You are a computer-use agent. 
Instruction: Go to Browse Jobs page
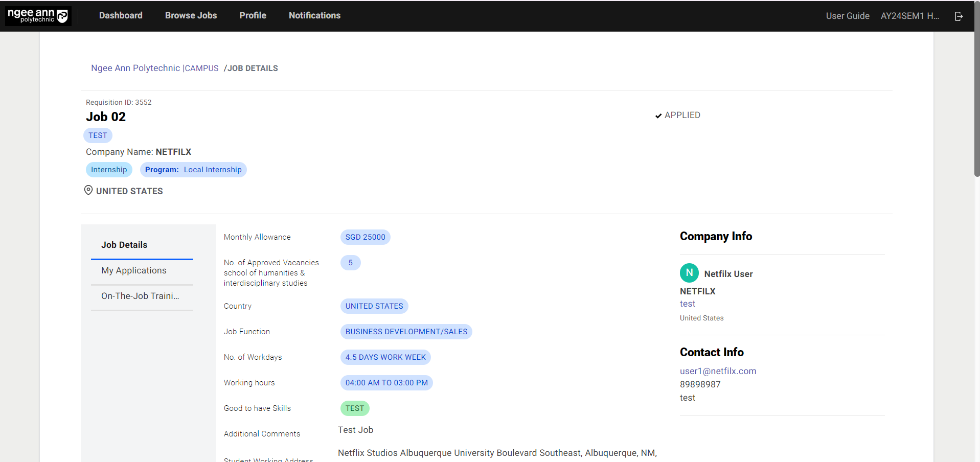(191, 16)
